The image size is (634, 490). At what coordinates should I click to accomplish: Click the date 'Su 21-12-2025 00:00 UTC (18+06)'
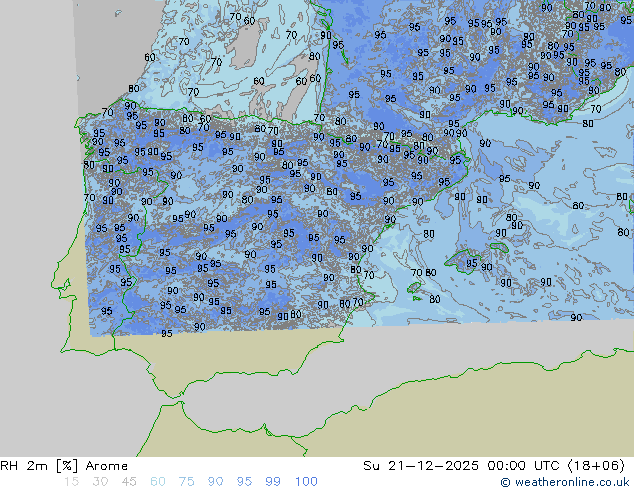[494, 466]
